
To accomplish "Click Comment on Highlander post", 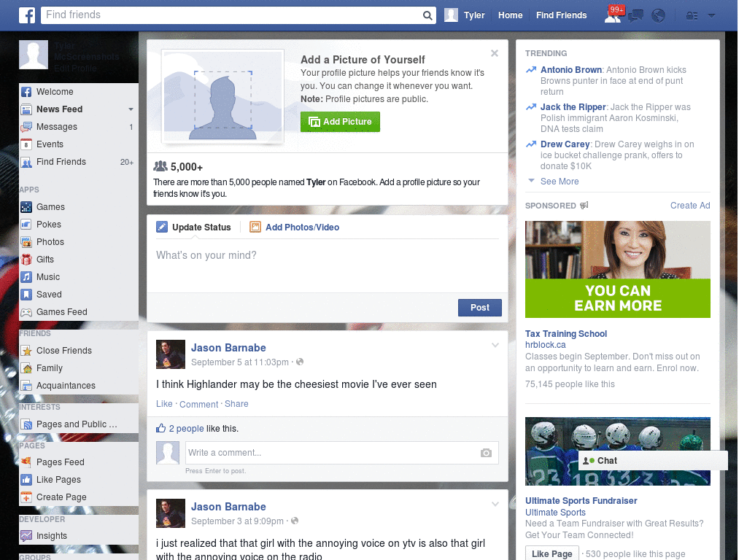I will [x=198, y=404].
